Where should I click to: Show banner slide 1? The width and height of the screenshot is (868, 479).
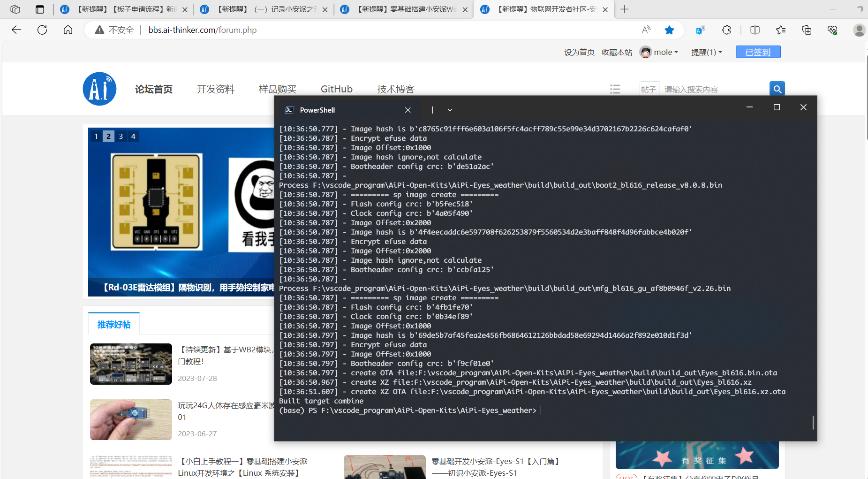(96, 136)
